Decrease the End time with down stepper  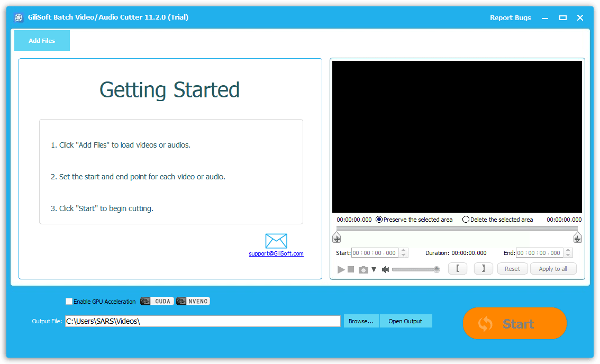[x=569, y=256]
